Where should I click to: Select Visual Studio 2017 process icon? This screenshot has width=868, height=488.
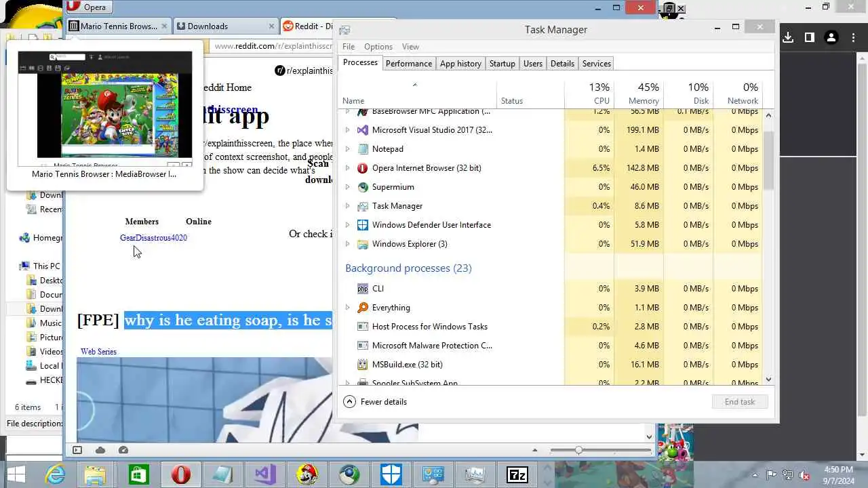point(363,130)
